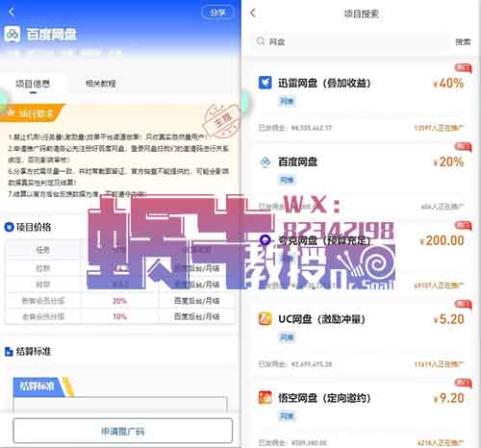Image resolution: width=481 pixels, height=448 pixels.
Task: Select the 项目信息 tab
Action: [x=33, y=84]
